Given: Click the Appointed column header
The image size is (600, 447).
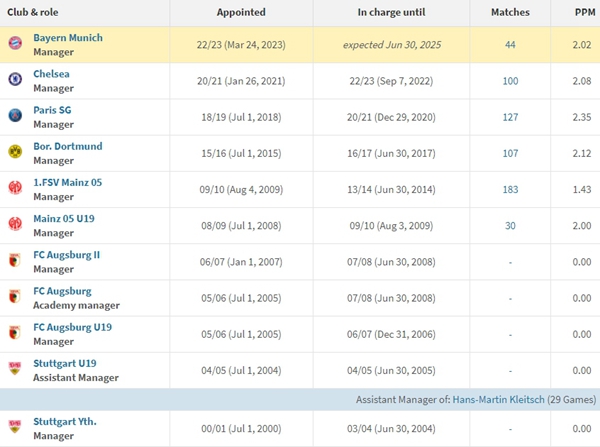Looking at the screenshot, I should point(241,12).
